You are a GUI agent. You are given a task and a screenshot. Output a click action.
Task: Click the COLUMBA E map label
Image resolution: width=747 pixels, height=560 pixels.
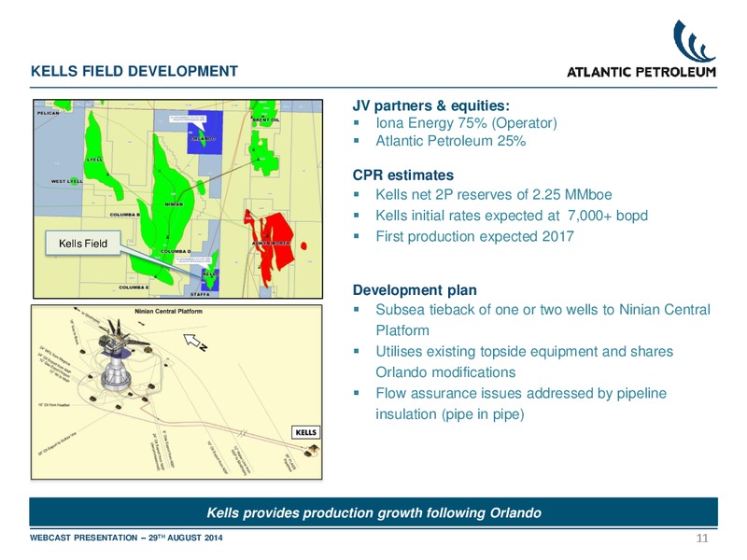point(134,287)
